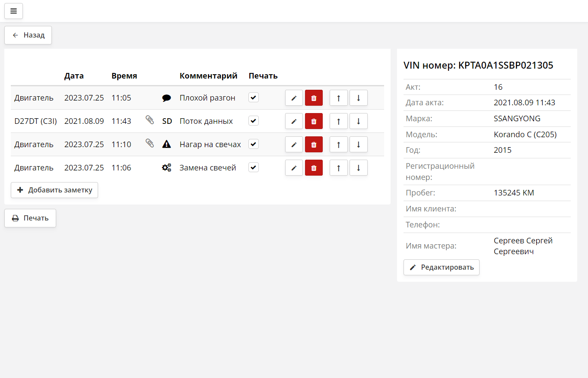This screenshot has height=378, width=588.
Task: Edit the 'Плохой разгон' note
Action: 294,98
